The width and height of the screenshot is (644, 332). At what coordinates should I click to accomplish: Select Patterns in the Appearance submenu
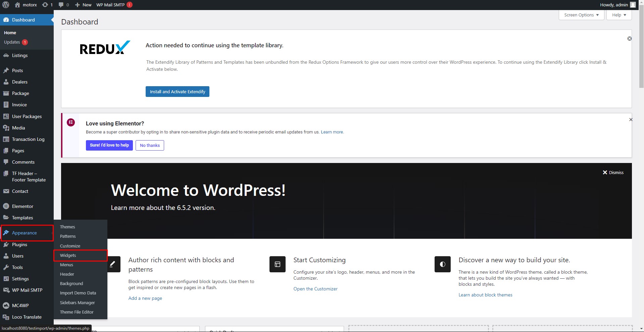pyautogui.click(x=68, y=236)
